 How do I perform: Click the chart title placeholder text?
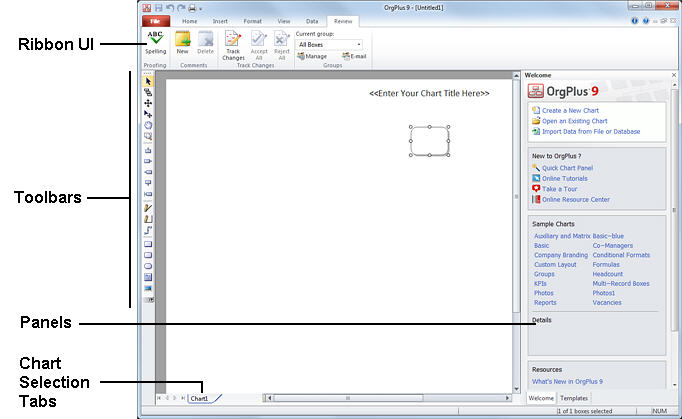pyautogui.click(x=429, y=93)
